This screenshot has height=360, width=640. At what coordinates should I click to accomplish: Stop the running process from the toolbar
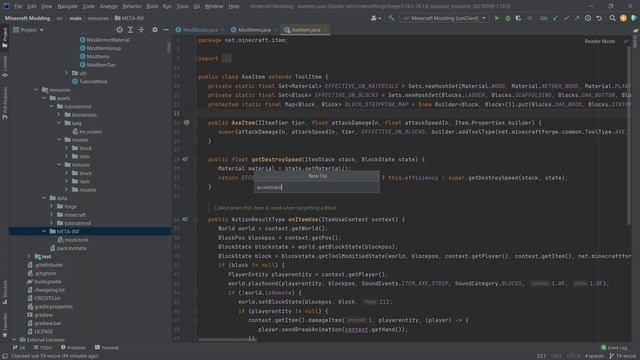point(529,18)
